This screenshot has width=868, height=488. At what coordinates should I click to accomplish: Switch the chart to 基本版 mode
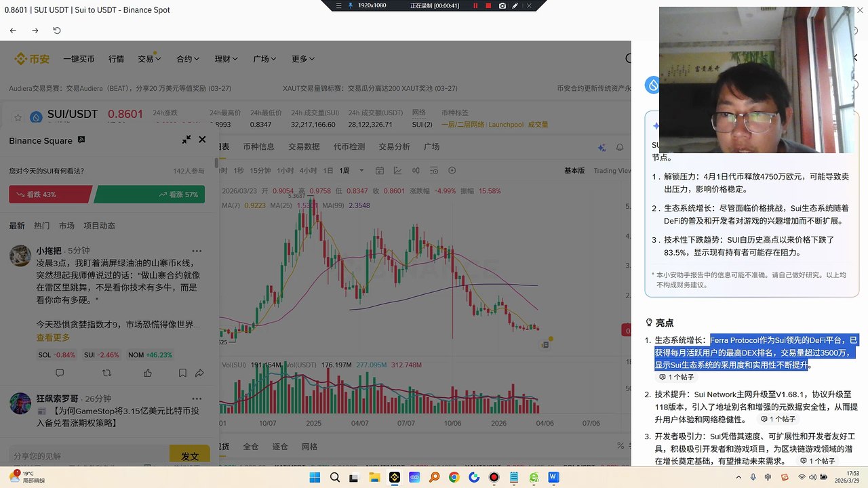click(x=574, y=170)
